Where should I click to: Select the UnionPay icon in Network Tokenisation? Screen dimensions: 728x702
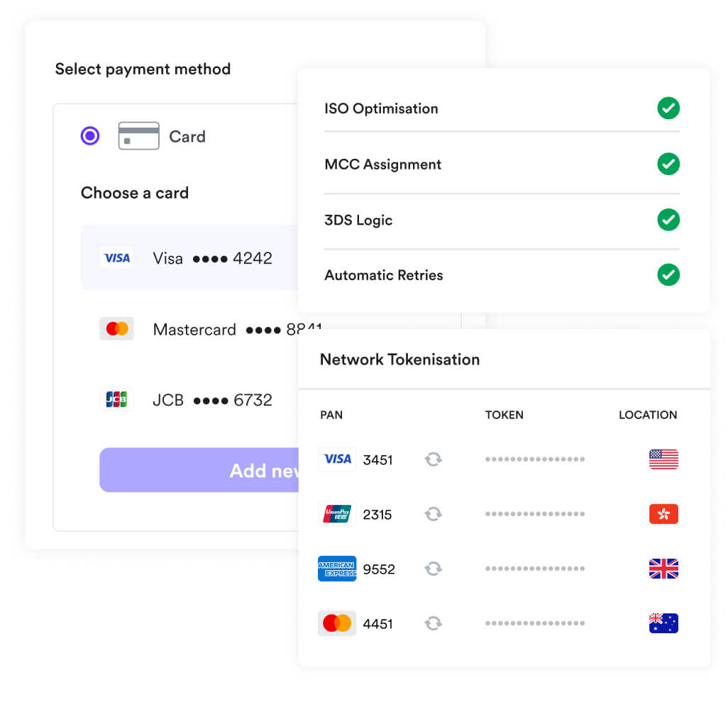click(x=337, y=514)
